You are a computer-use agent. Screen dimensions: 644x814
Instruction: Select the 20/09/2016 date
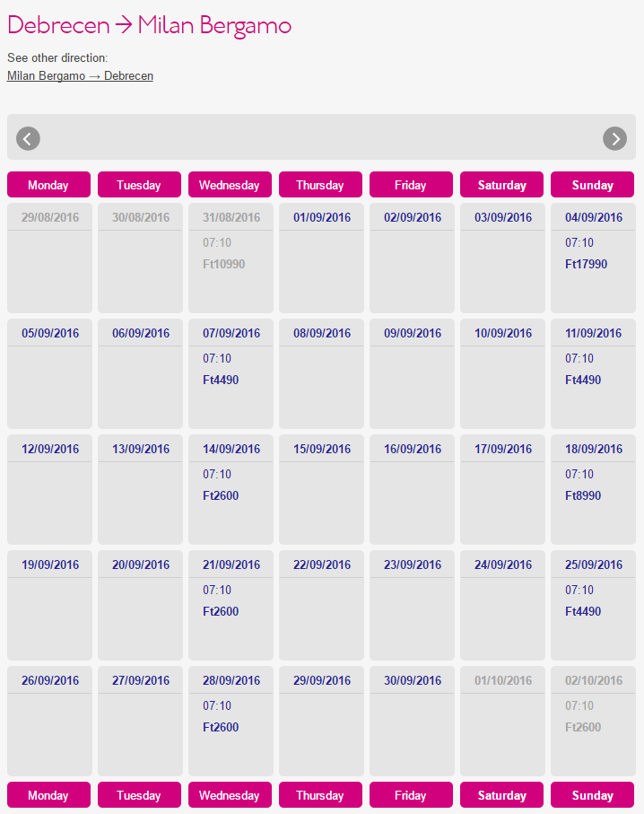point(141,565)
